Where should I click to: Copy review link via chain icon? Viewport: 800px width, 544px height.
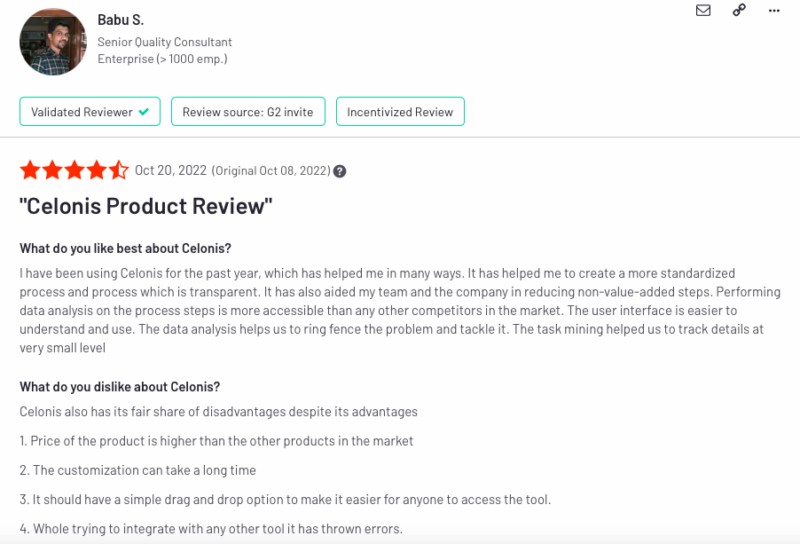coord(739,10)
